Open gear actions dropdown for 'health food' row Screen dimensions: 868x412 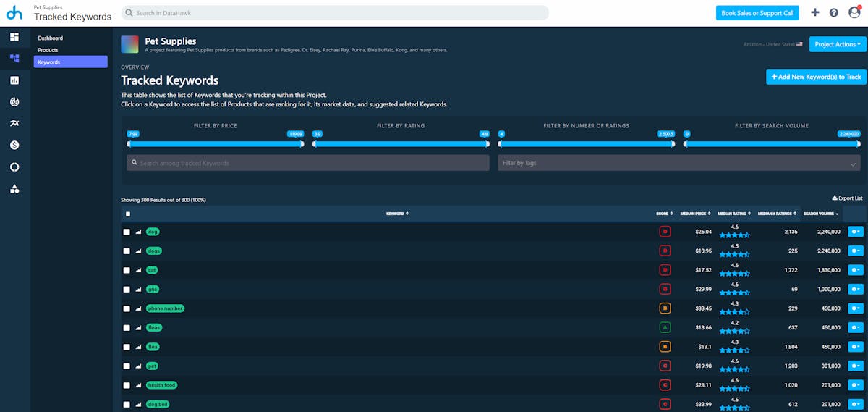855,385
